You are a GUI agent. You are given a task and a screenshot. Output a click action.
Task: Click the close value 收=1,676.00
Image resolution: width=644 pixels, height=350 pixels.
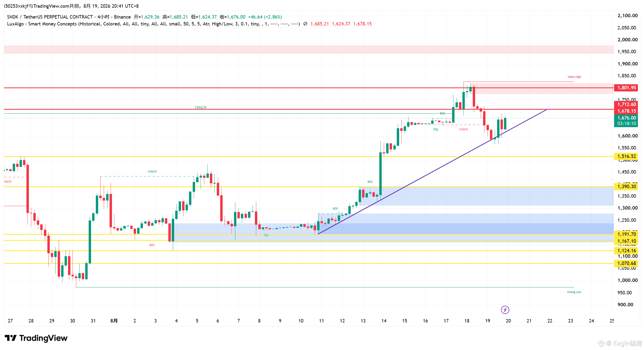[x=232, y=17]
